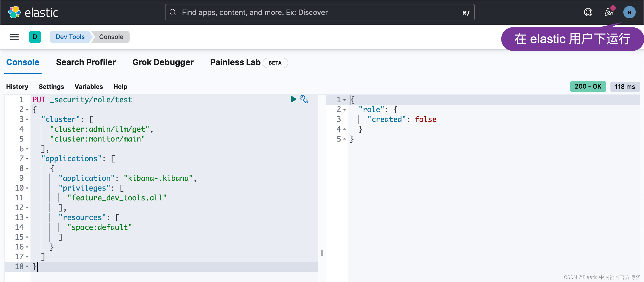
Task: Open Console History
Action: [x=17, y=87]
